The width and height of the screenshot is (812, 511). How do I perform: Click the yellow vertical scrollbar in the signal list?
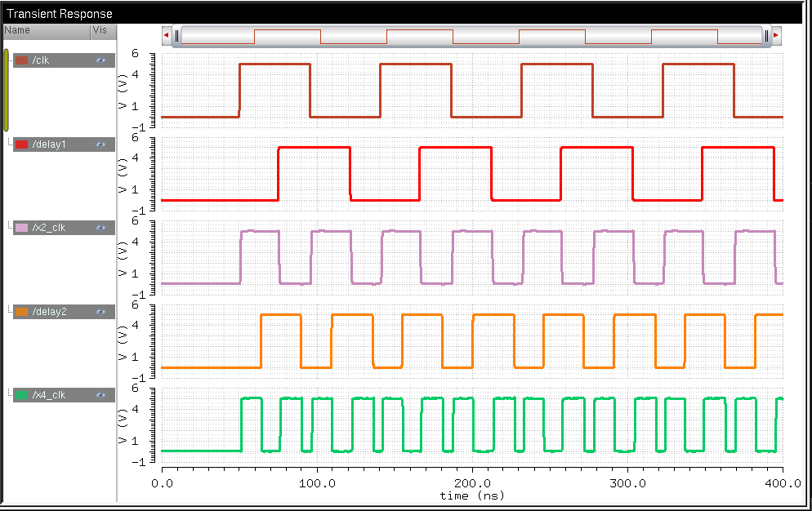point(7,90)
